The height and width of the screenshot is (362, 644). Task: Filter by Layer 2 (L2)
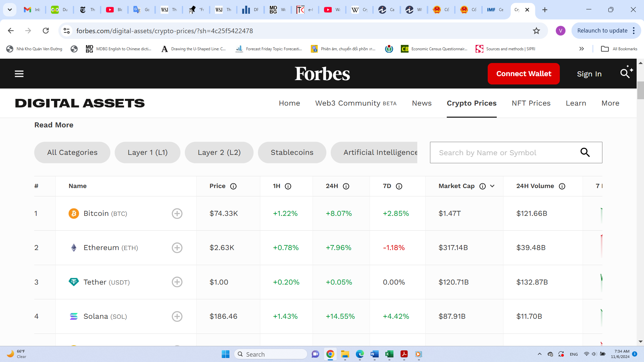tap(219, 153)
